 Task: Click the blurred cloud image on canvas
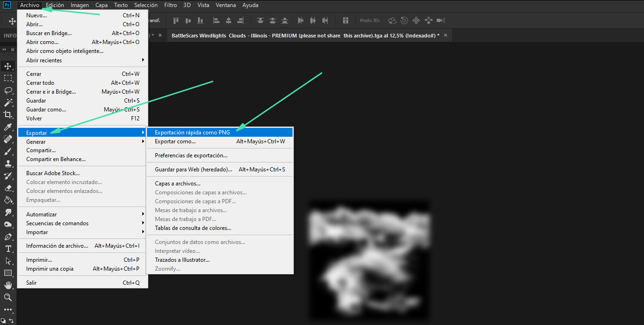tap(369, 260)
